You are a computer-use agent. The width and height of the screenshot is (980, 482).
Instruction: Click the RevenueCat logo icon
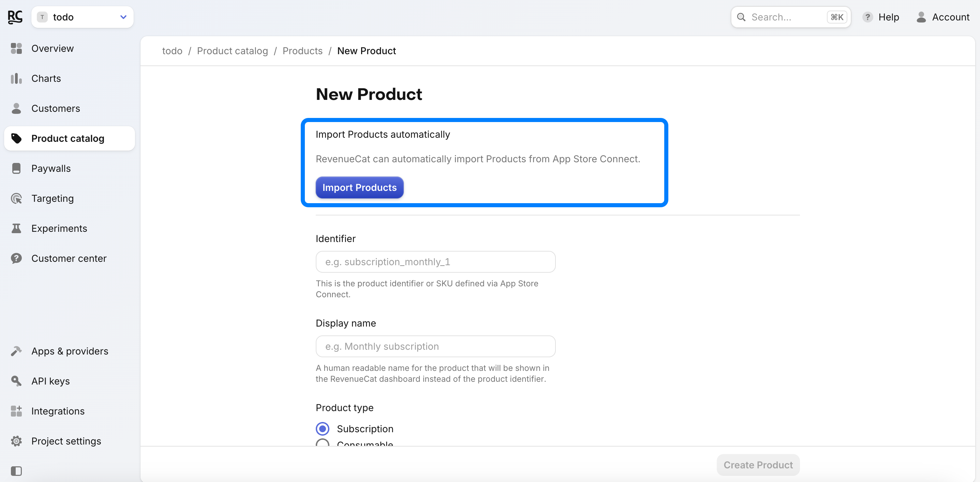tap(15, 17)
